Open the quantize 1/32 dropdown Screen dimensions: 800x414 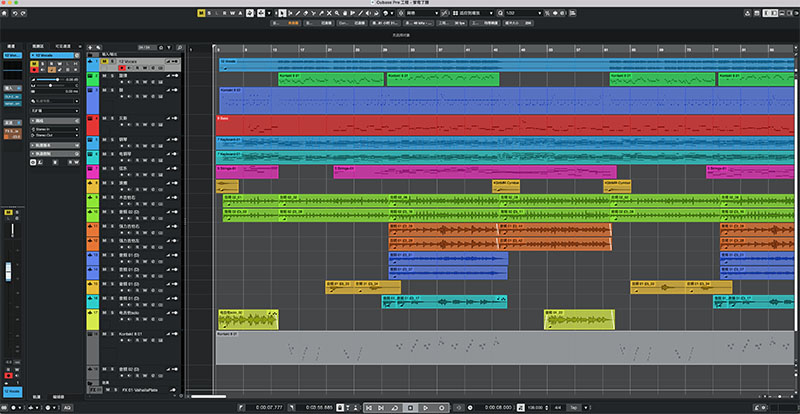click(523, 13)
